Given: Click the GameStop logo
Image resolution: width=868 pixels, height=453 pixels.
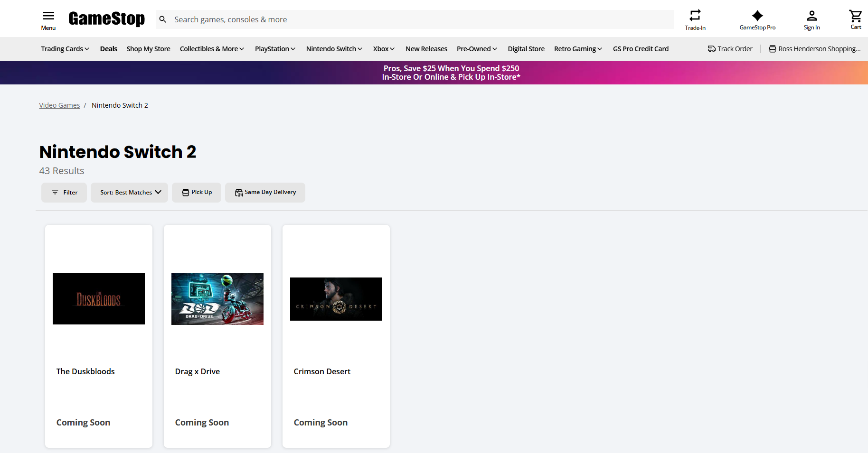Looking at the screenshot, I should 107,19.
